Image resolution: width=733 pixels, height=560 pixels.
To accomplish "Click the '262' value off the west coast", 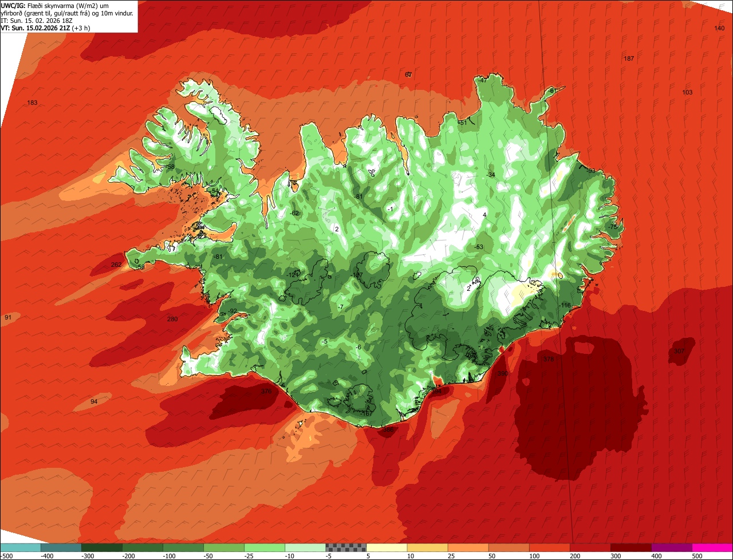I will pyautogui.click(x=116, y=265).
